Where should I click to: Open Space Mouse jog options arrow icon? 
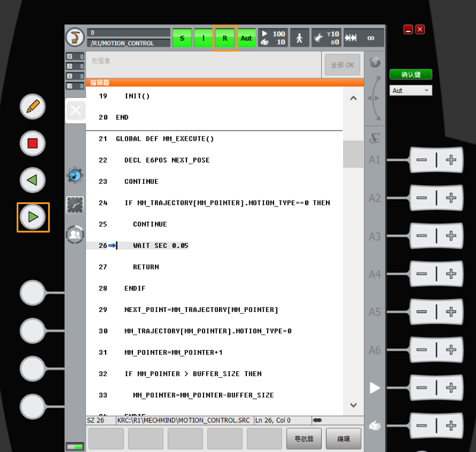click(375, 98)
